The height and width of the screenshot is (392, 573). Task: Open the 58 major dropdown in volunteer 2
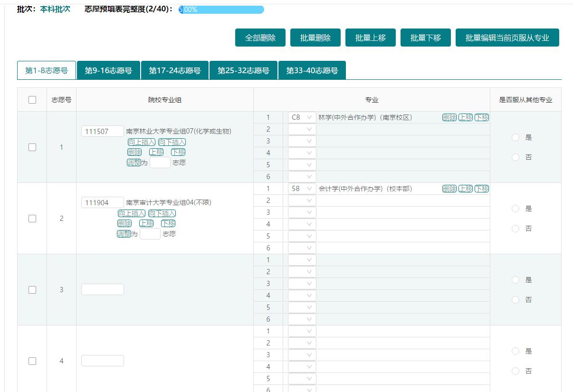(302, 189)
